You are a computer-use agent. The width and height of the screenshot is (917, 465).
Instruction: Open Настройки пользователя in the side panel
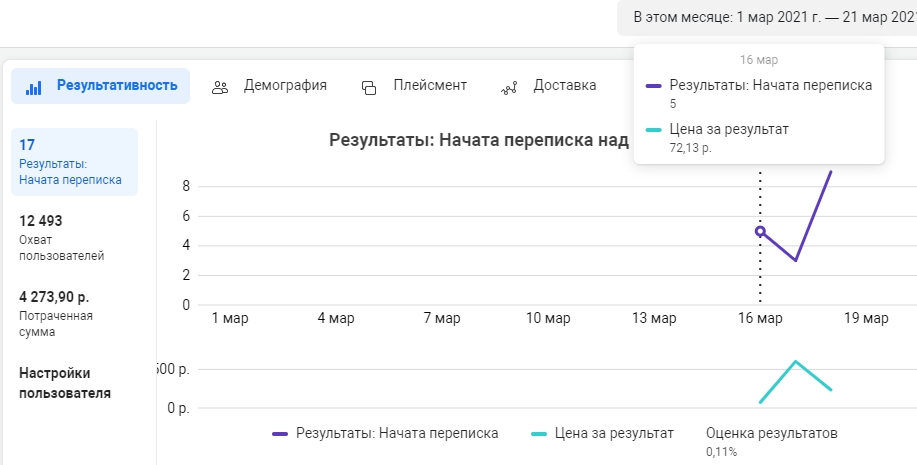pos(65,383)
